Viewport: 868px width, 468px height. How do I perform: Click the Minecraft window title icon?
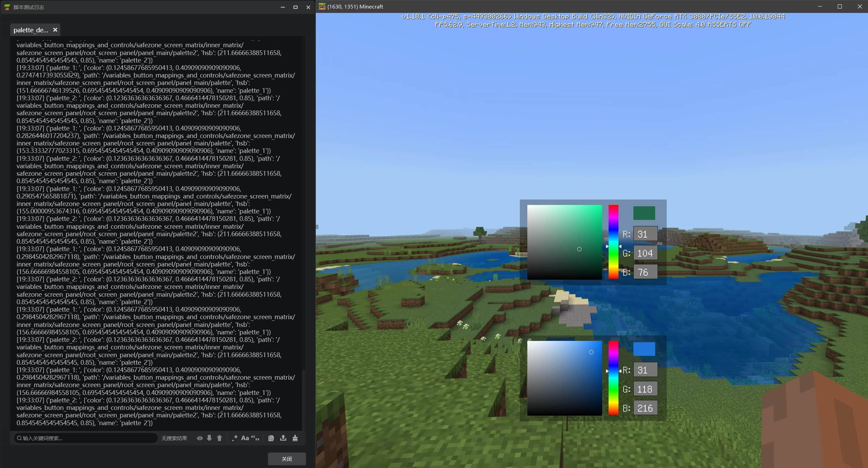tap(322, 6)
